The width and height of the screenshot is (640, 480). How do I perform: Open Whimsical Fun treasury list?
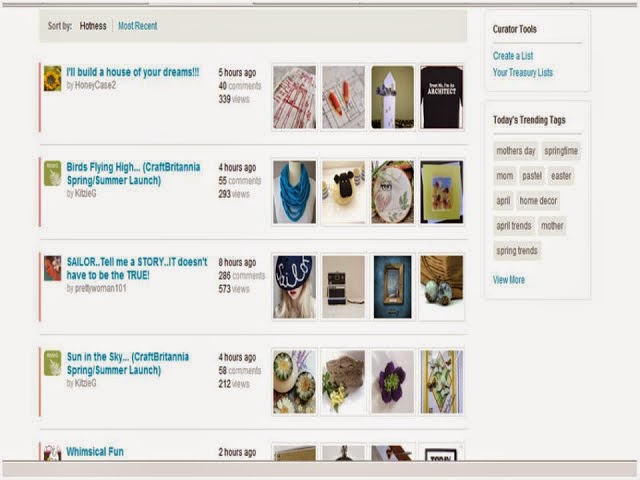click(x=95, y=452)
